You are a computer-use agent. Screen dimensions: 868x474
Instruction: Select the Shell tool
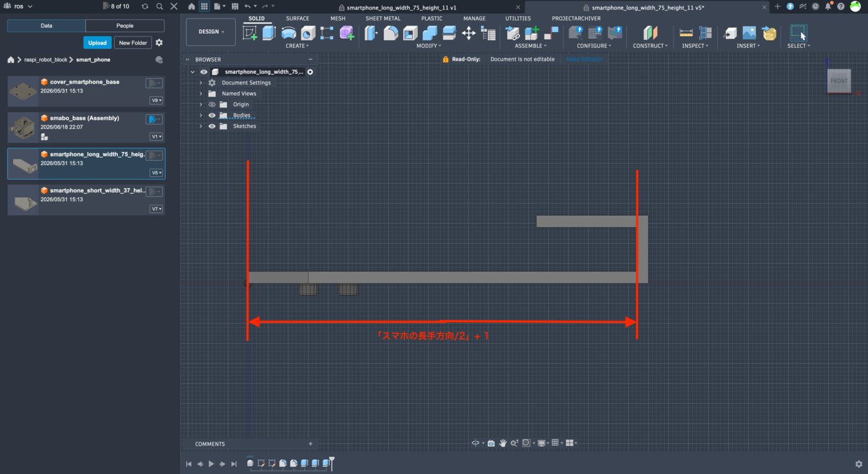pos(410,33)
